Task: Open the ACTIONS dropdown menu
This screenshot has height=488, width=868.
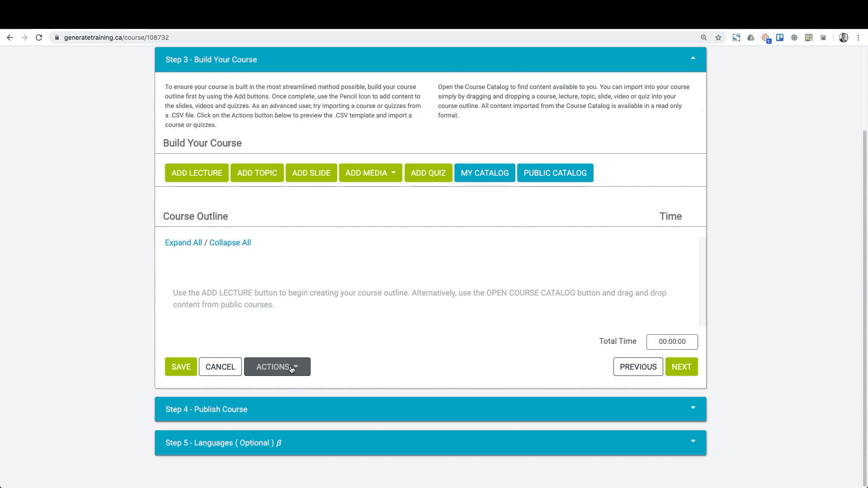Action: [277, 367]
